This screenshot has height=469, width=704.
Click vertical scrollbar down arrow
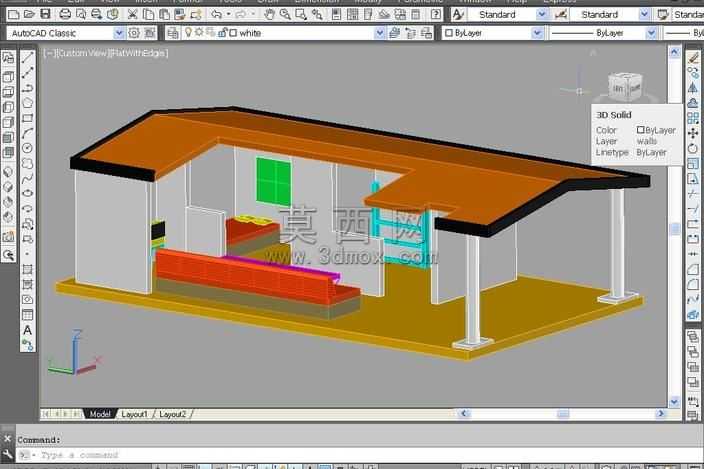[x=674, y=402]
